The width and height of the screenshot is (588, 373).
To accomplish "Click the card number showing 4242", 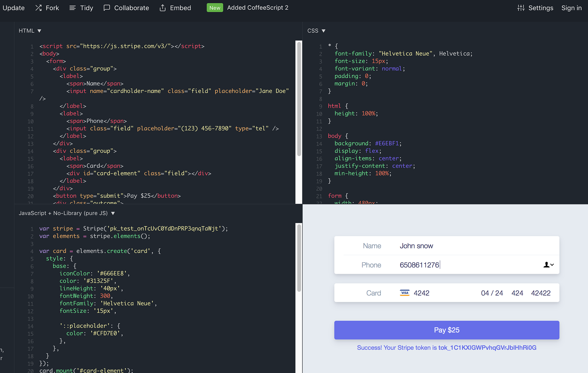I will [x=422, y=293].
